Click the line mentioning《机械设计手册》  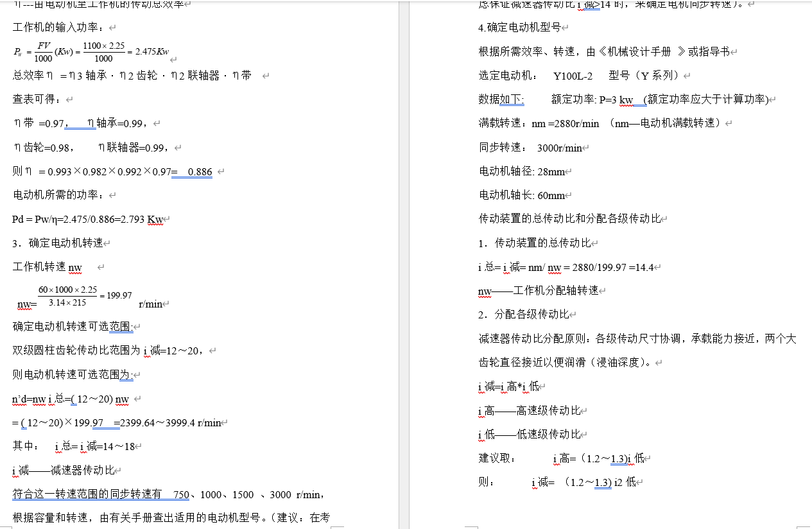click(605, 52)
